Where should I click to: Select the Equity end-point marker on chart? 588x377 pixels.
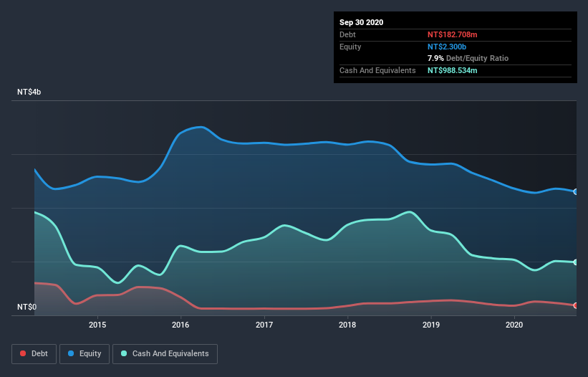coord(576,191)
